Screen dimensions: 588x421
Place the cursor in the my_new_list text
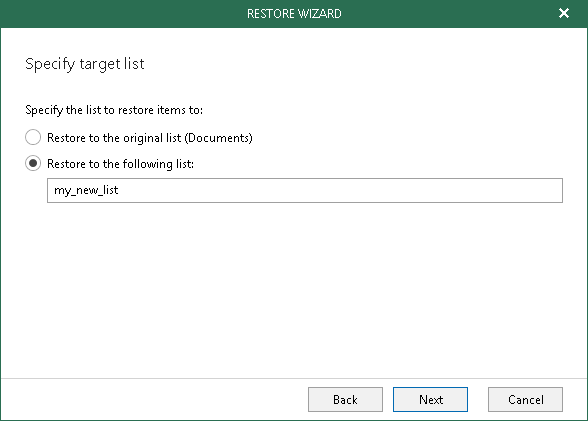tap(86, 190)
